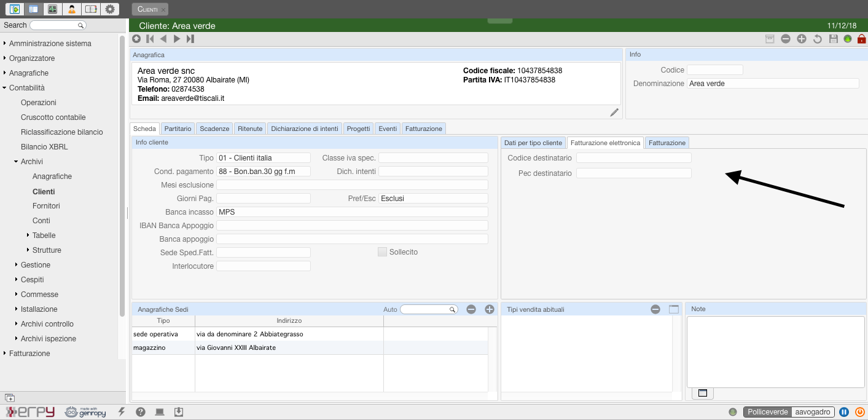
Task: Toggle the Sollecito checkbox
Action: pos(382,252)
